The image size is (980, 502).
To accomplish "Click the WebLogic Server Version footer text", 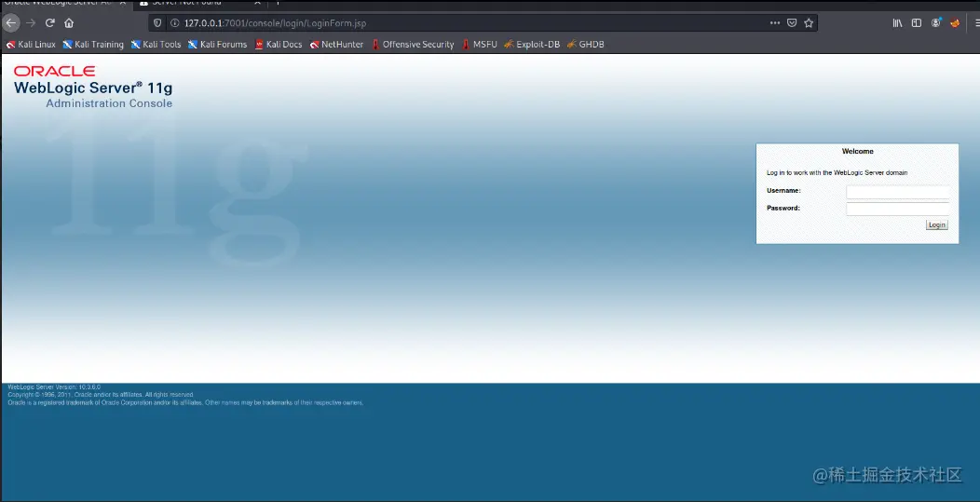I will 54,387.
